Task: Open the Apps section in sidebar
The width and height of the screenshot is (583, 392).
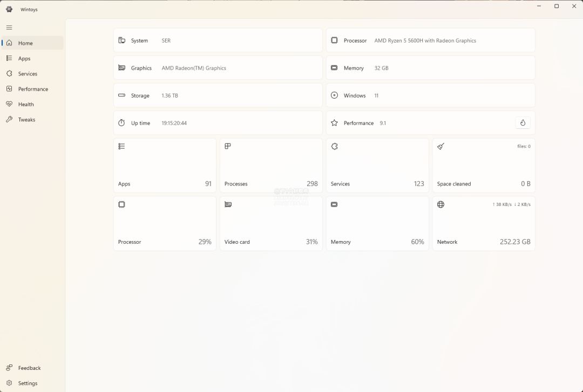Action: click(x=33, y=58)
